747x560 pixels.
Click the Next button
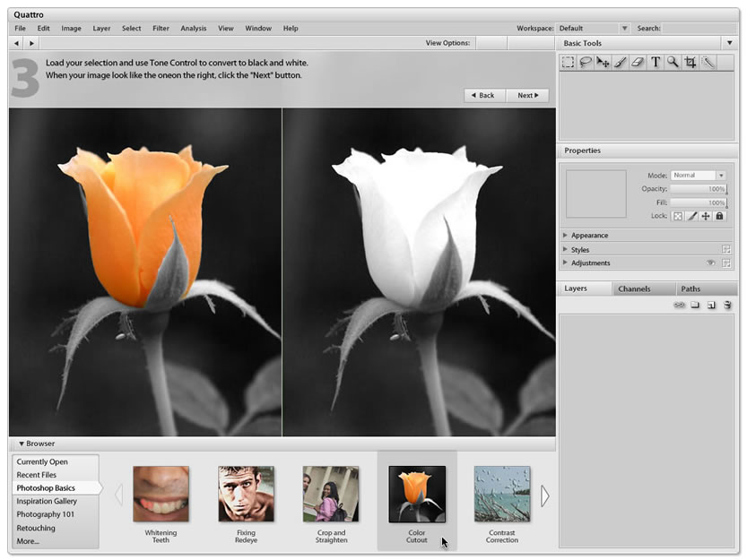click(527, 95)
